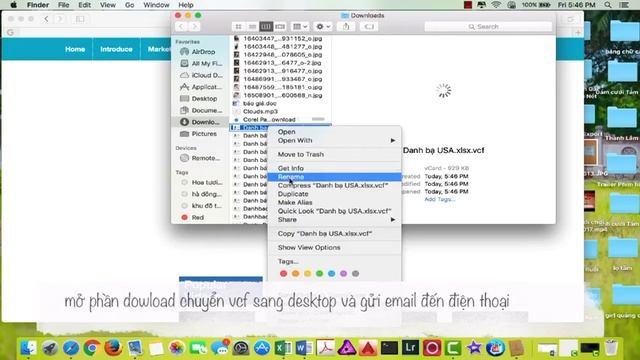Apply the orange tag color dot
This screenshot has height=360, width=640.
296,273
